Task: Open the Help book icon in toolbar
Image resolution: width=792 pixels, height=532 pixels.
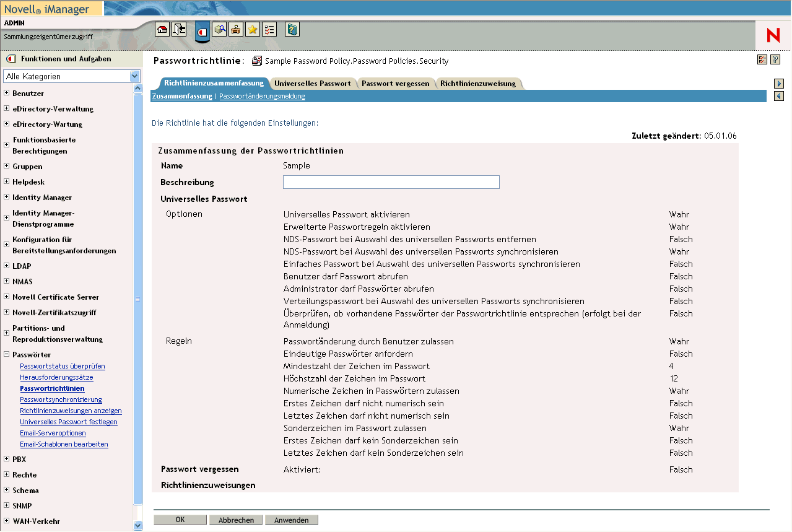Action: [x=292, y=29]
